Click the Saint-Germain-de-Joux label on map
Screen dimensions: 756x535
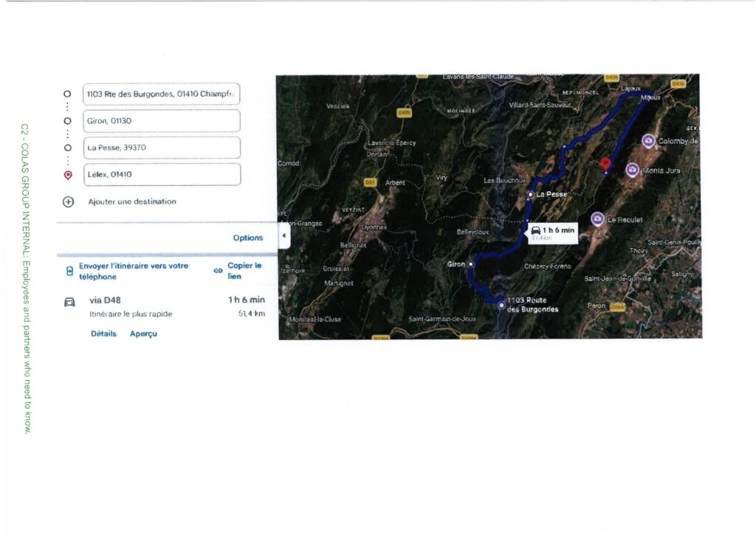click(x=442, y=319)
